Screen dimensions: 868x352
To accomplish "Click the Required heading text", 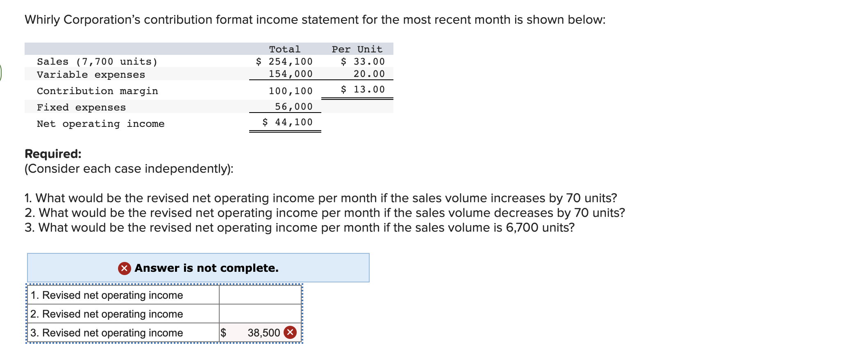I will click(x=53, y=153).
